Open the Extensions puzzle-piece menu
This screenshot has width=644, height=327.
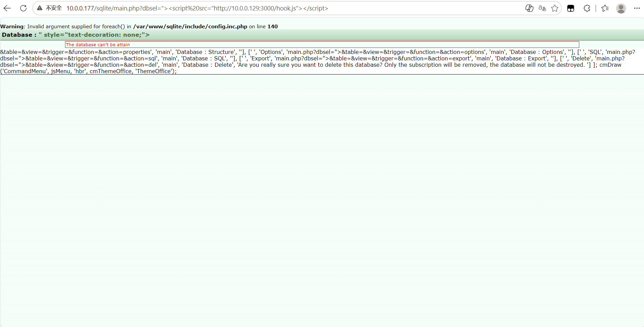[x=587, y=8]
